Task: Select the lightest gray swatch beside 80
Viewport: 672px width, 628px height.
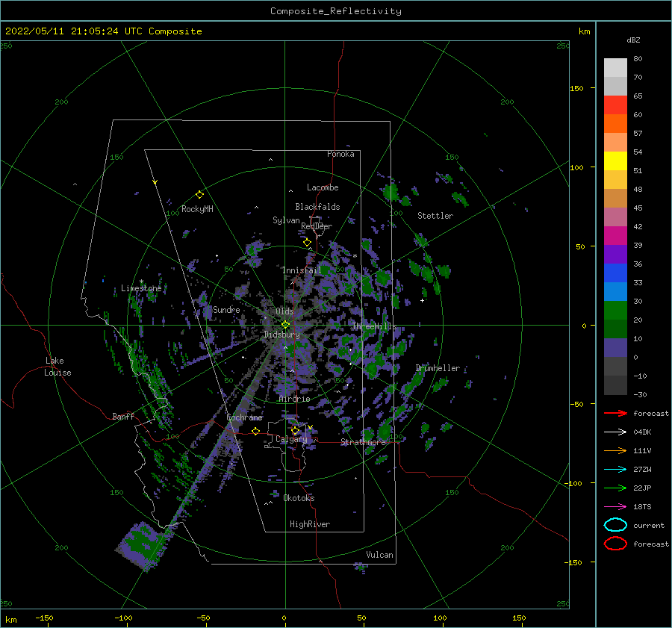Action: point(615,68)
